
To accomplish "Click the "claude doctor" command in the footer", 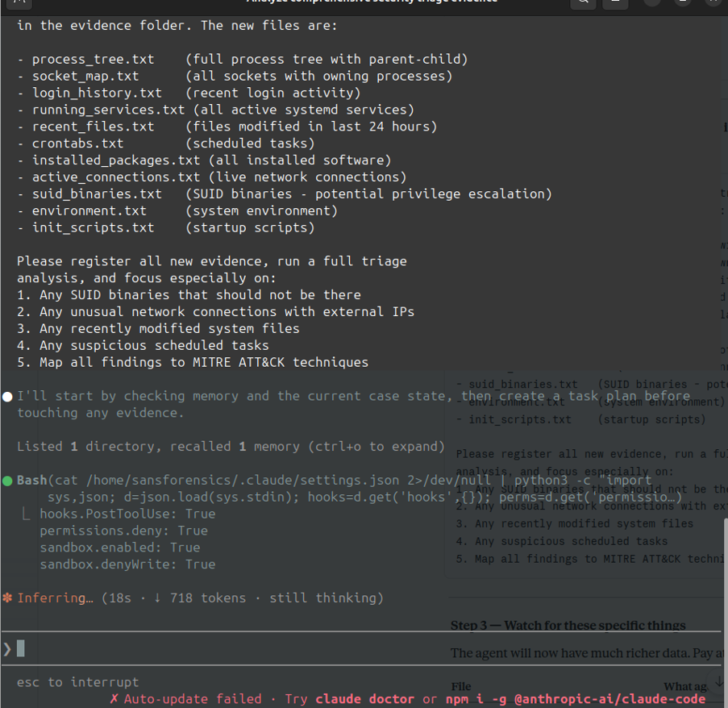I will (365, 698).
